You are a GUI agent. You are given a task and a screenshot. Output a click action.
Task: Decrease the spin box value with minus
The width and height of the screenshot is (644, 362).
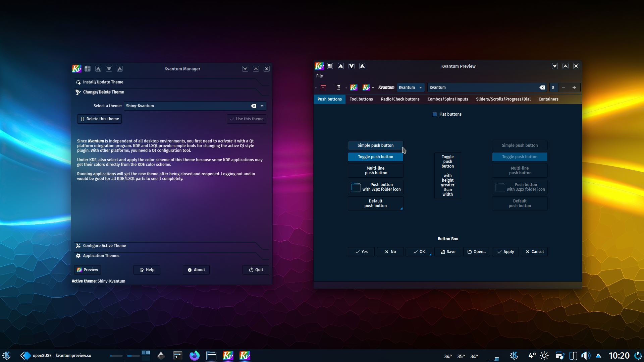[x=563, y=87]
